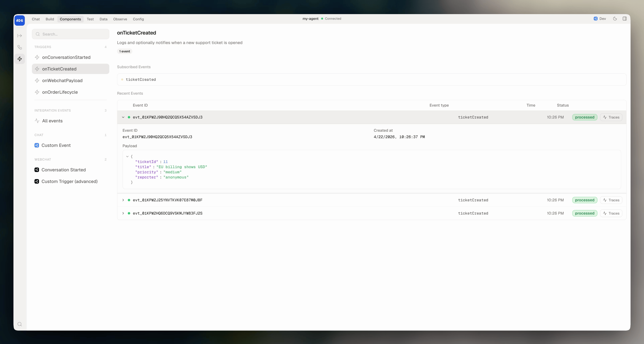This screenshot has height=344, width=644.
Task: Focus the Search input field
Action: pyautogui.click(x=70, y=34)
